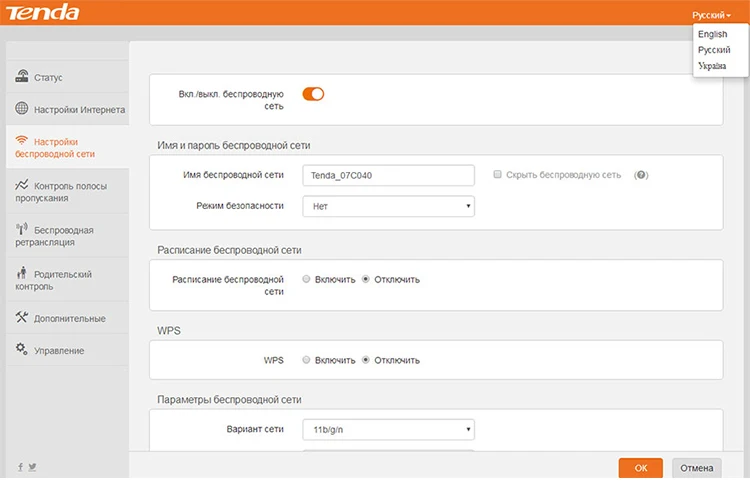This screenshot has height=482, width=750.
Task: Open the Facebook icon link
Action: 20,467
